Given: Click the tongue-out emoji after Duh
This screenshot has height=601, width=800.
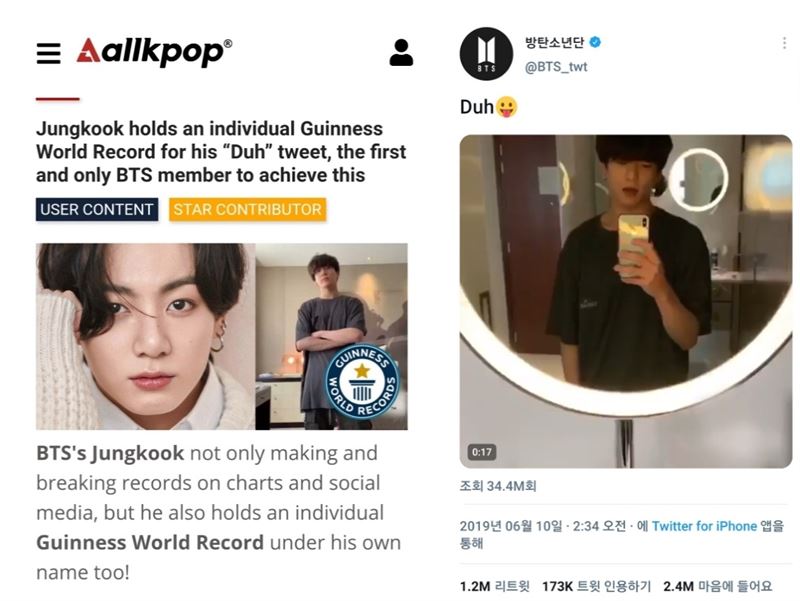Looking at the screenshot, I should pos(506,107).
